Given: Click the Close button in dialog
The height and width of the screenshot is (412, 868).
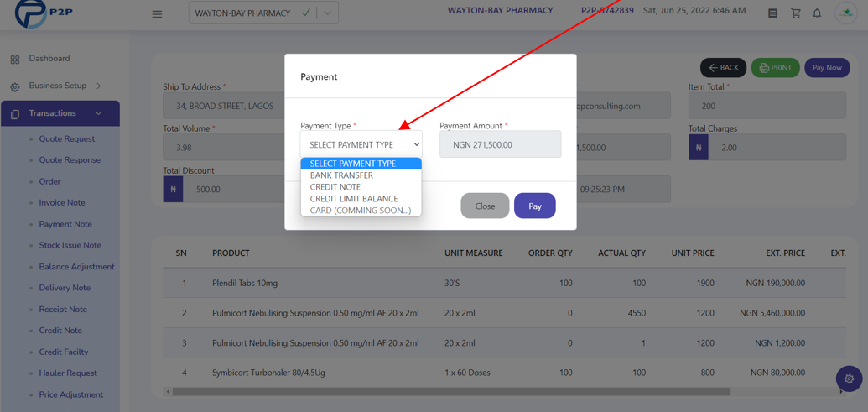Looking at the screenshot, I should [485, 206].
